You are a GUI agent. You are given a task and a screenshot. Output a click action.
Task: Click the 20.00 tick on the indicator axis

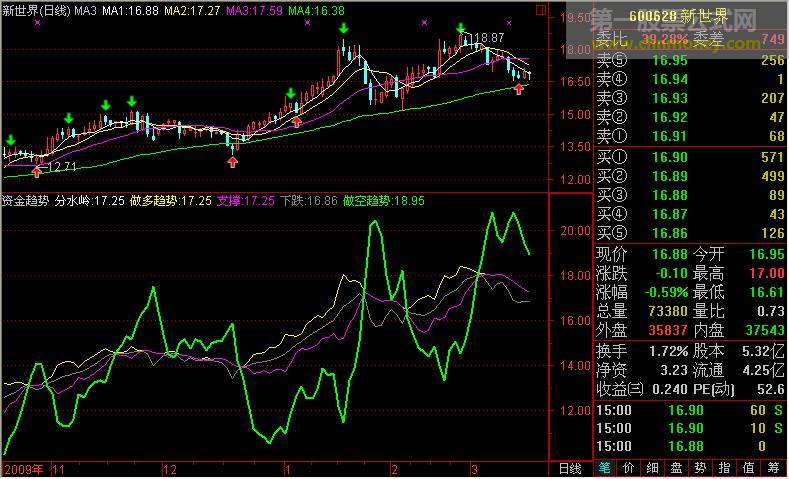[x=575, y=230]
